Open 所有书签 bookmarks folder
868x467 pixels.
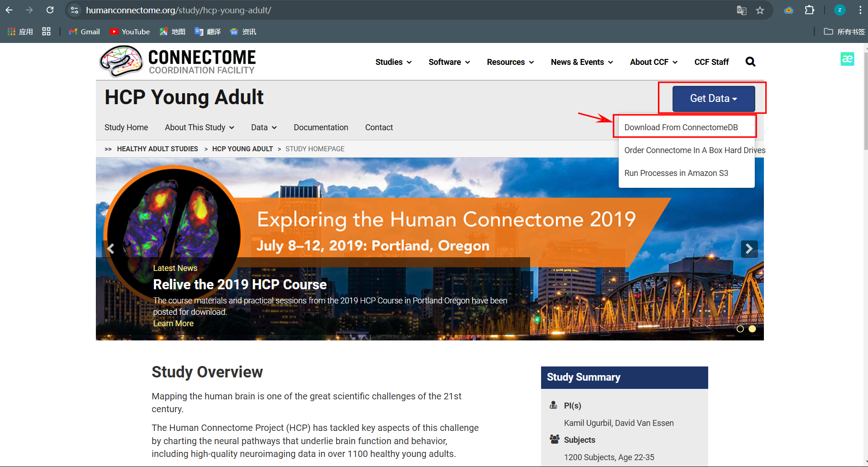coord(842,32)
